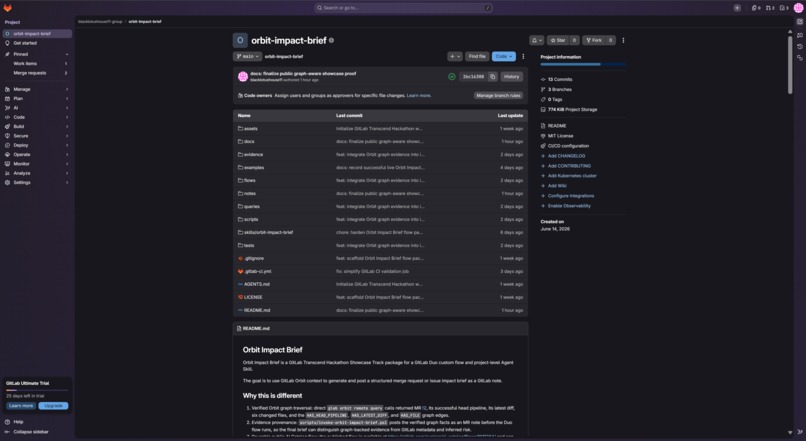Open 13 Commits link
This screenshot has height=441, width=806.
coord(560,79)
